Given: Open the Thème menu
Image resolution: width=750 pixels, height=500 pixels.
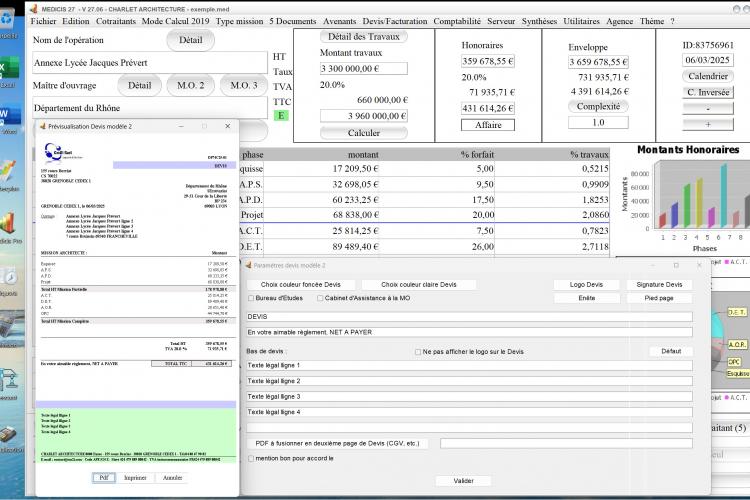Looking at the screenshot, I should pos(651,21).
